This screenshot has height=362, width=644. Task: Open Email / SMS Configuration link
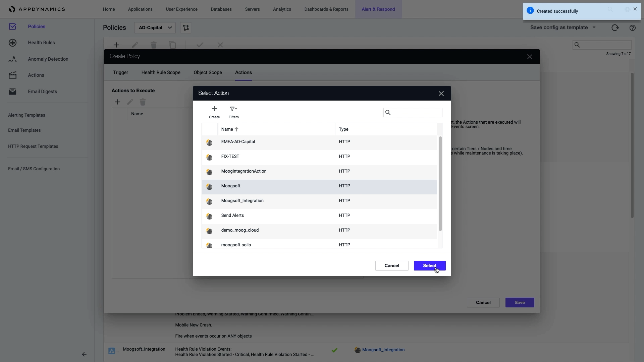tap(34, 169)
